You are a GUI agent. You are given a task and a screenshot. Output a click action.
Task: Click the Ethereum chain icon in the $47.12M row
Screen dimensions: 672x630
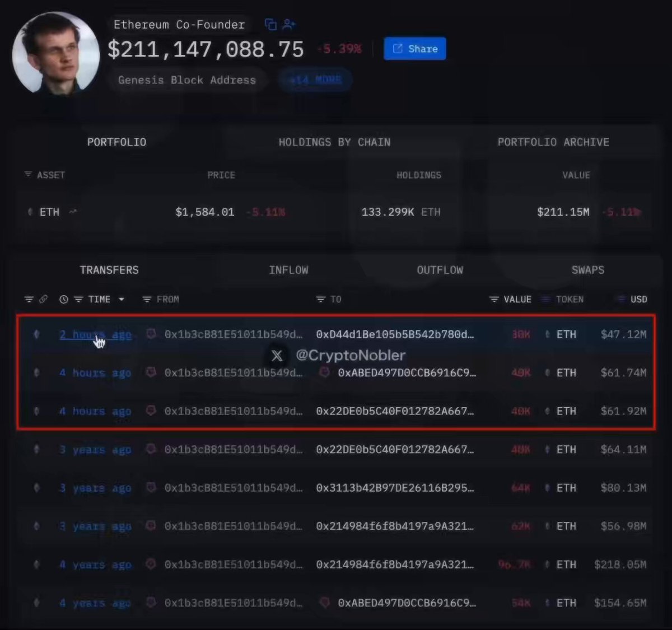point(36,334)
